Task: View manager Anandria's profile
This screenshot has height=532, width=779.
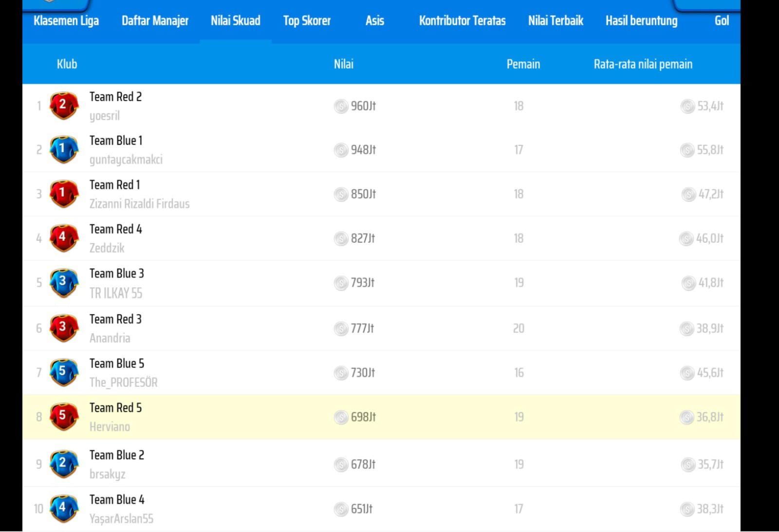Action: (110, 338)
